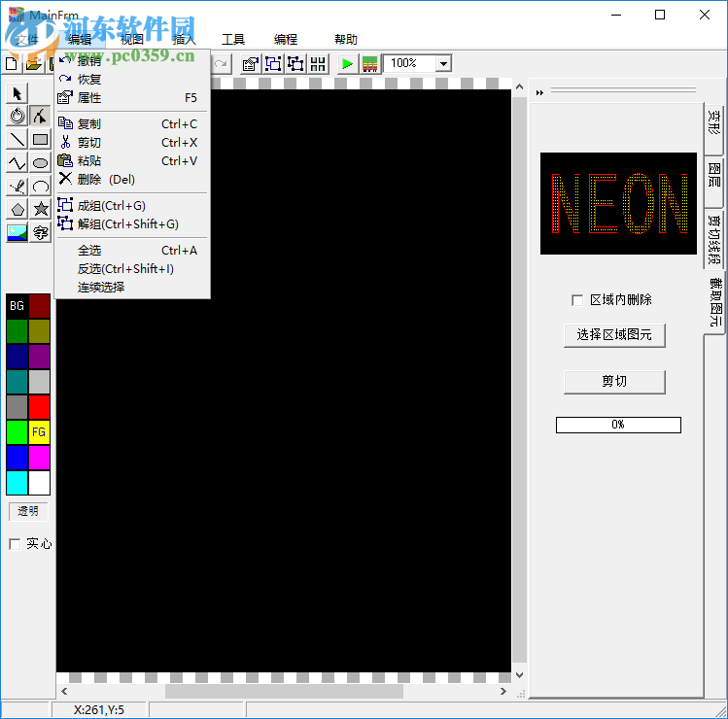Click the 透明 transparent button
The image size is (728, 719).
tap(28, 511)
